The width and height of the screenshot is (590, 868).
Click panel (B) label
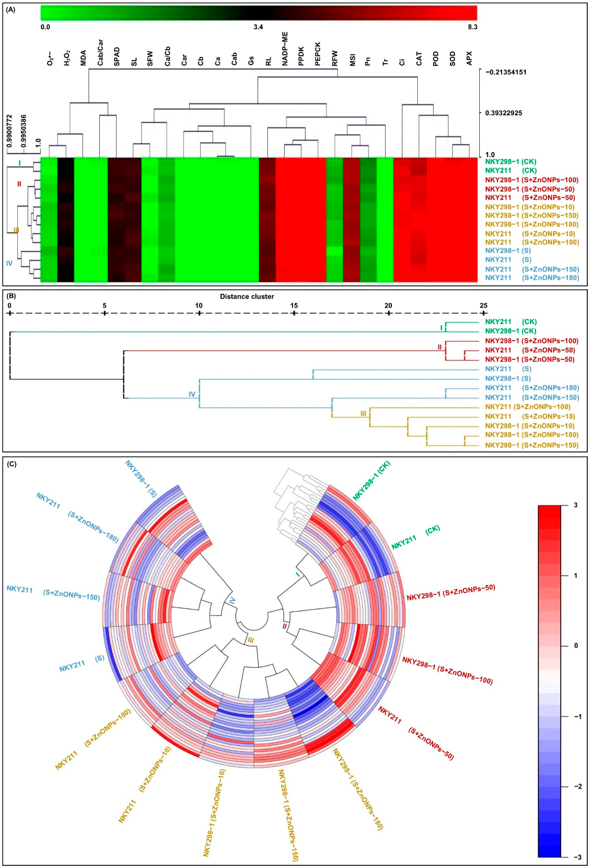click(11, 296)
